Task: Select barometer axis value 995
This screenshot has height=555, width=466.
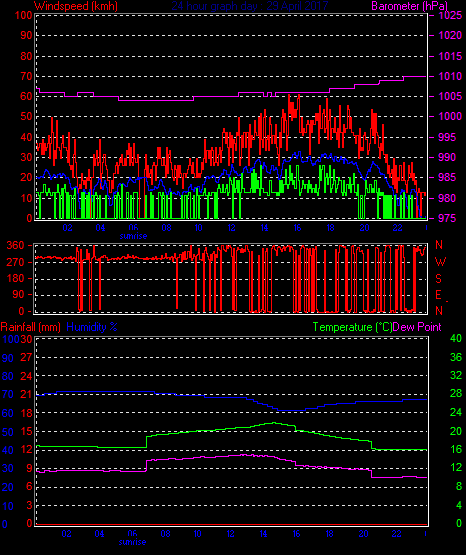Action: (x=447, y=137)
